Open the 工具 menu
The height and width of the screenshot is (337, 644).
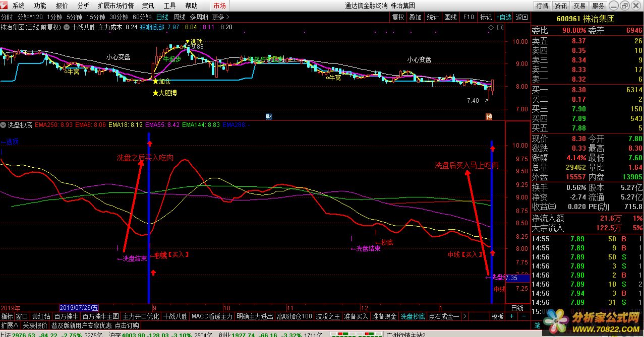point(169,6)
